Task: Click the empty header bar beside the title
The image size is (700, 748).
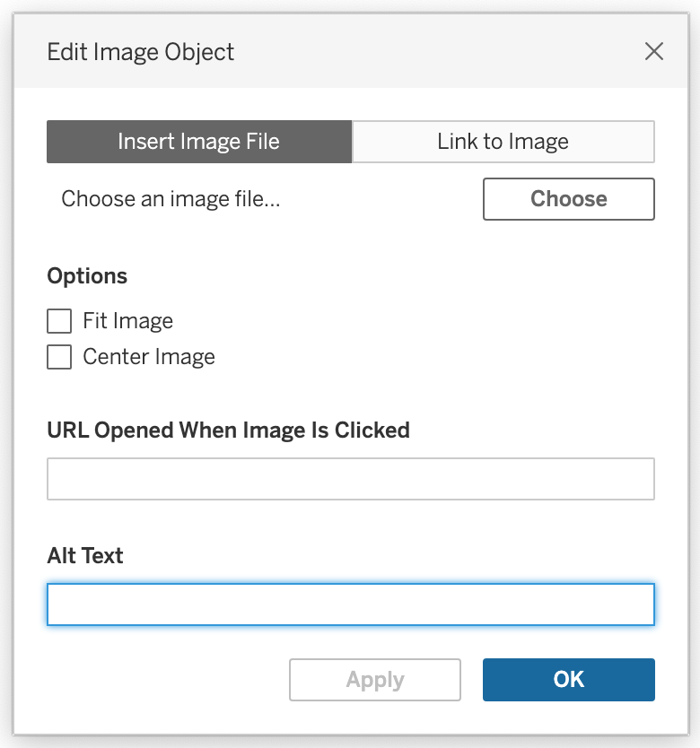Action: pyautogui.click(x=431, y=52)
